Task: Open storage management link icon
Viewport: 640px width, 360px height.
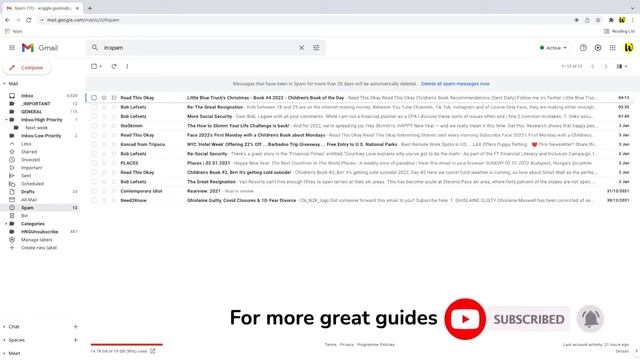Action: point(153,351)
